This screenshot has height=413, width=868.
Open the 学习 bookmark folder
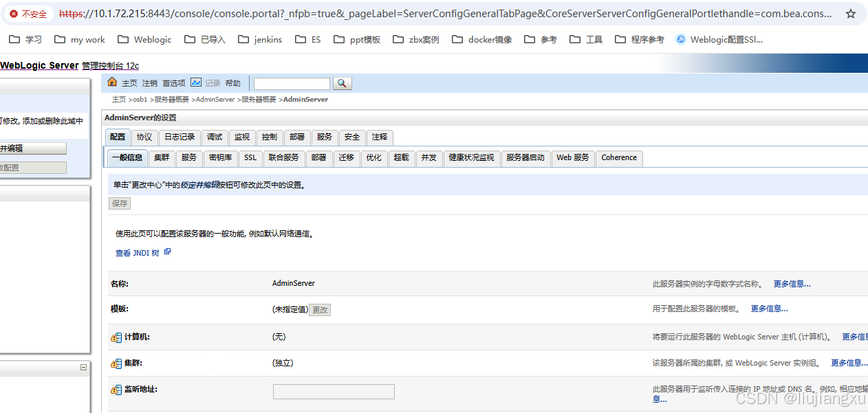(25, 40)
